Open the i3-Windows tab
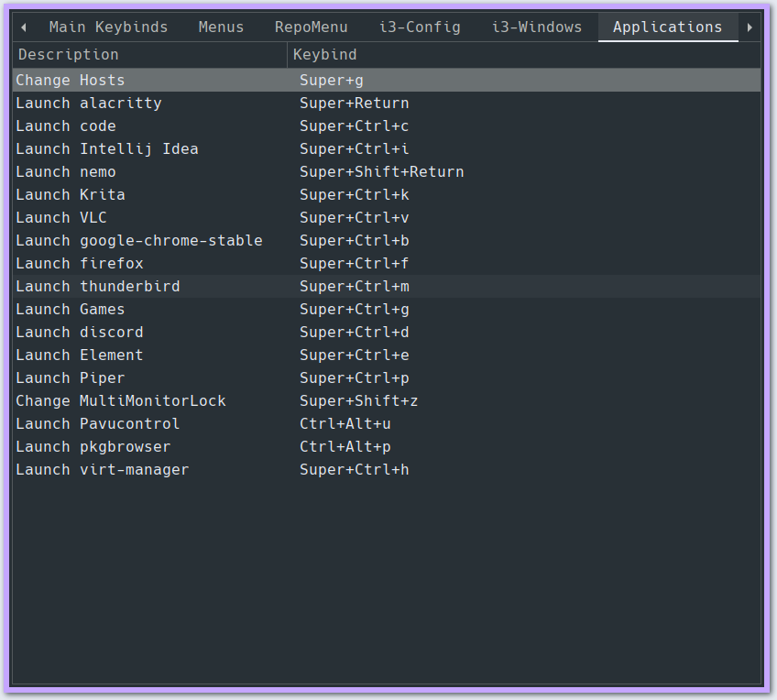 [x=537, y=27]
